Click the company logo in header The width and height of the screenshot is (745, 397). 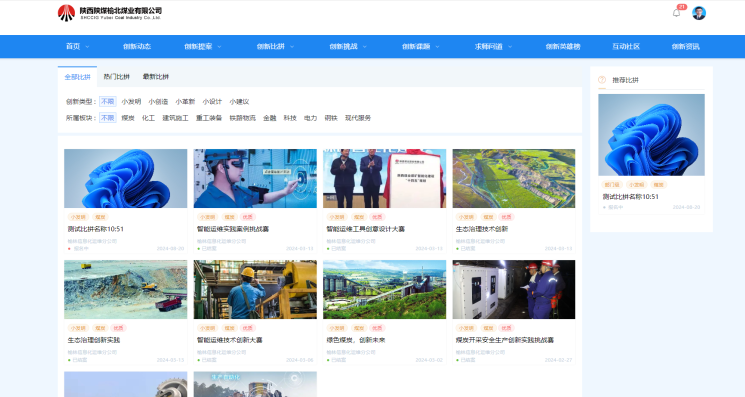point(110,13)
